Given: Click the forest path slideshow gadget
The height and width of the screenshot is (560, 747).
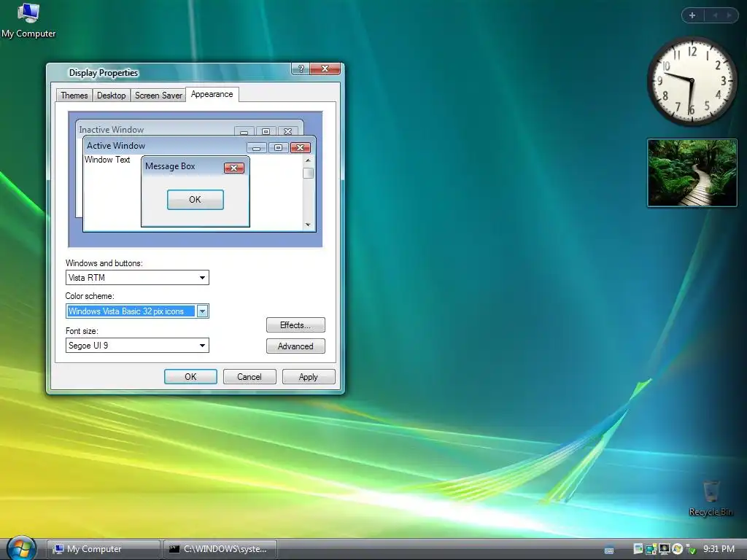Looking at the screenshot, I should (692, 173).
